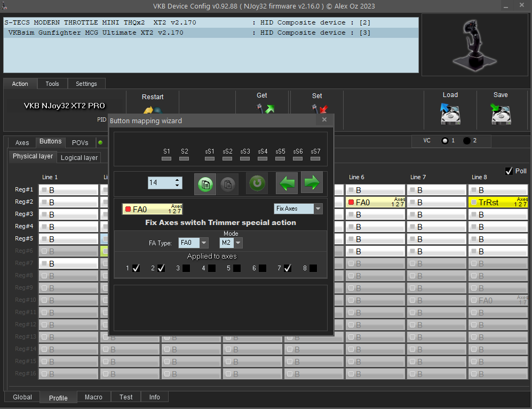This screenshot has width=532, height=409.
Task: Click the green copy button in wizard
Action: coord(207,183)
